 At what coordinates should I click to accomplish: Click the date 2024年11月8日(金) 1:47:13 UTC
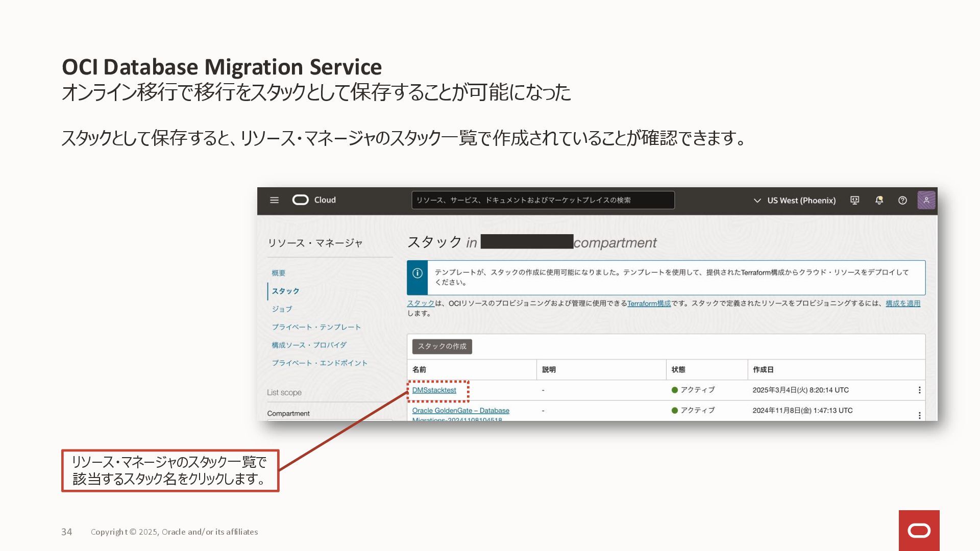pos(802,410)
